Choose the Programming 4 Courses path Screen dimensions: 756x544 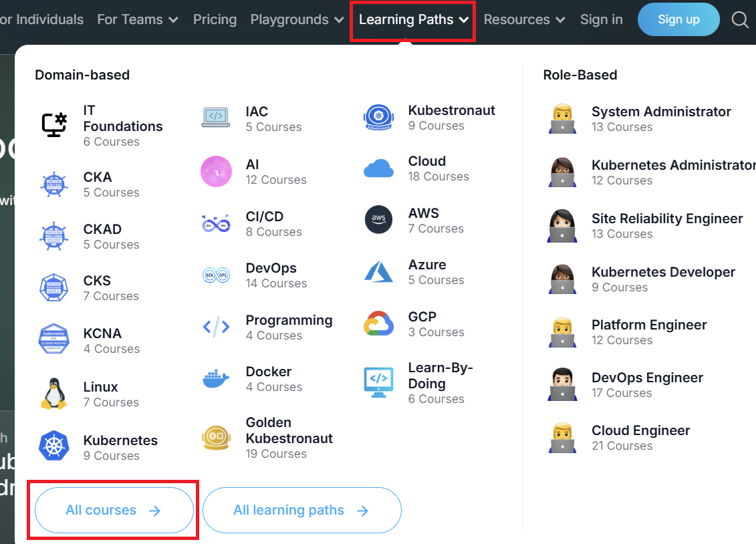[x=267, y=327]
